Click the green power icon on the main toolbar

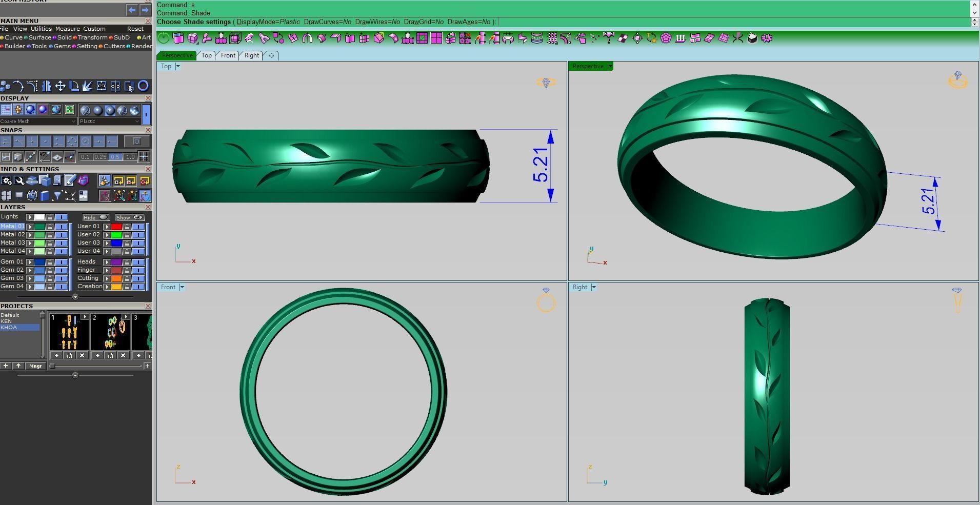[x=163, y=38]
